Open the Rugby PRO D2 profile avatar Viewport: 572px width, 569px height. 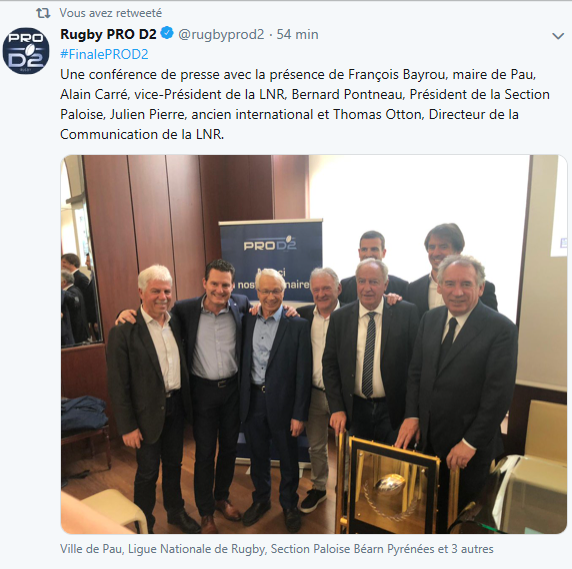click(26, 51)
